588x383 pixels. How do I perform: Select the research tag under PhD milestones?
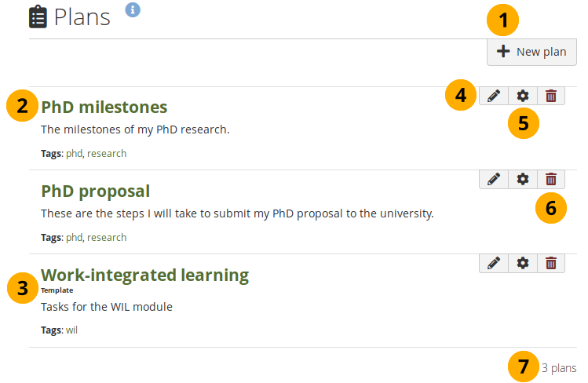click(107, 154)
